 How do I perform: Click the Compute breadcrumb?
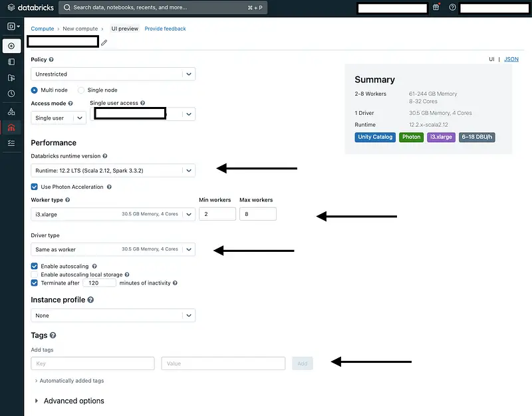click(43, 29)
